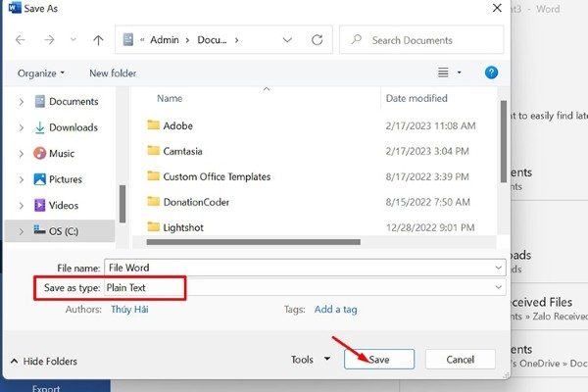Create a New folder
The width and height of the screenshot is (588, 392).
point(113,73)
